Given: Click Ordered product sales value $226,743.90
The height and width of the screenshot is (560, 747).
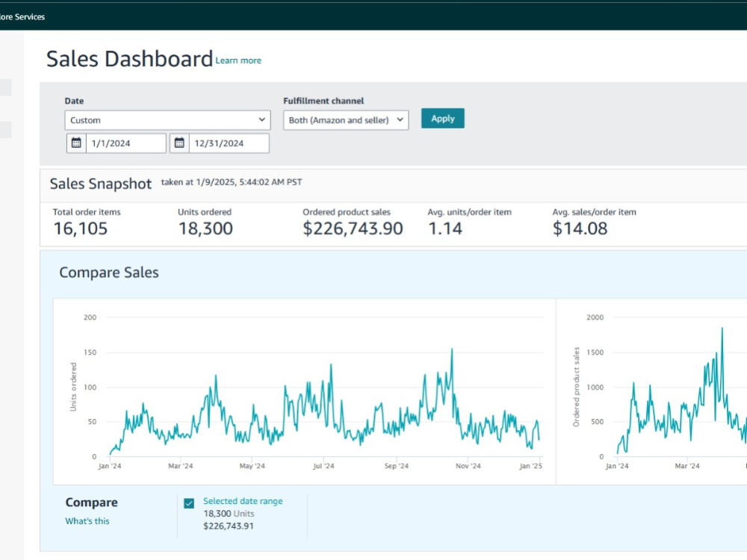Looking at the screenshot, I should 353,228.
